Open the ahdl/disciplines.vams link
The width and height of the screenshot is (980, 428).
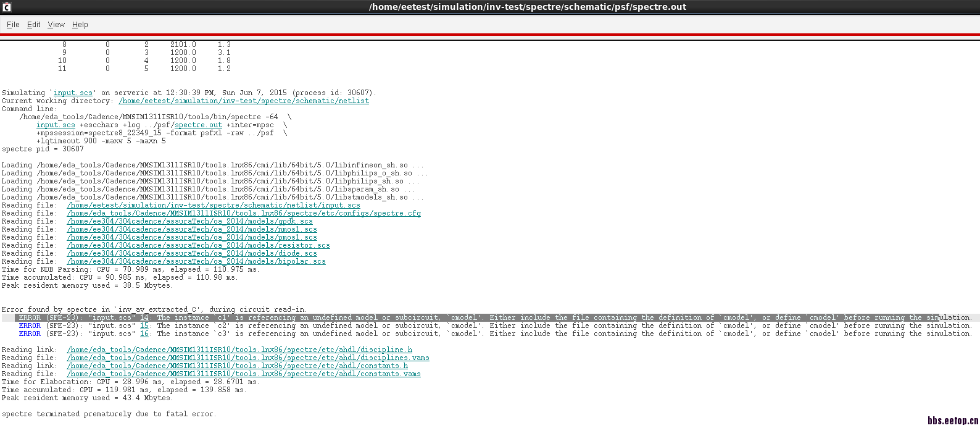(x=248, y=358)
